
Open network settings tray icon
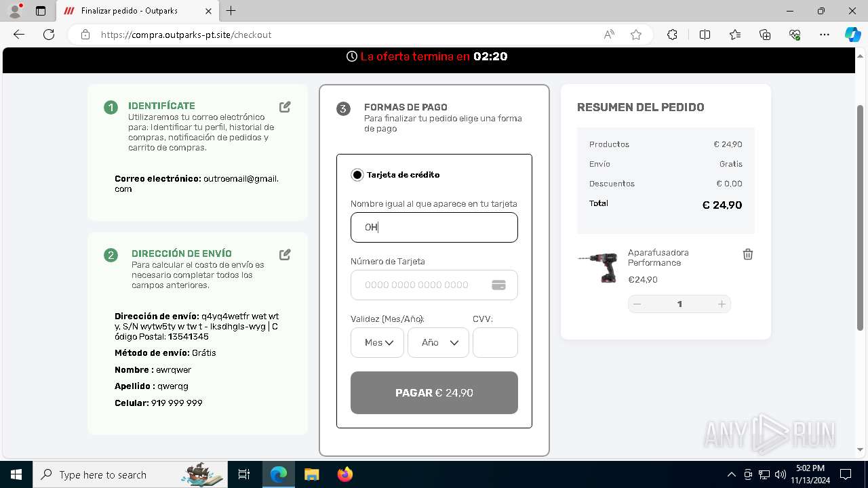coord(764,474)
